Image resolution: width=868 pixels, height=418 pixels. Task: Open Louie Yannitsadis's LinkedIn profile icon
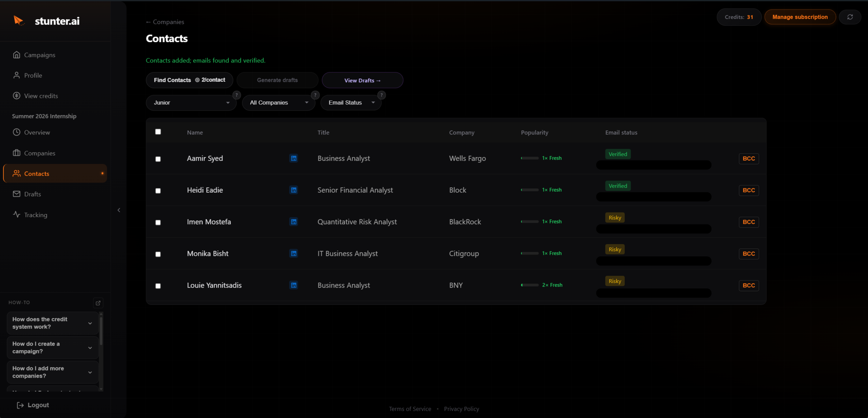tap(294, 285)
